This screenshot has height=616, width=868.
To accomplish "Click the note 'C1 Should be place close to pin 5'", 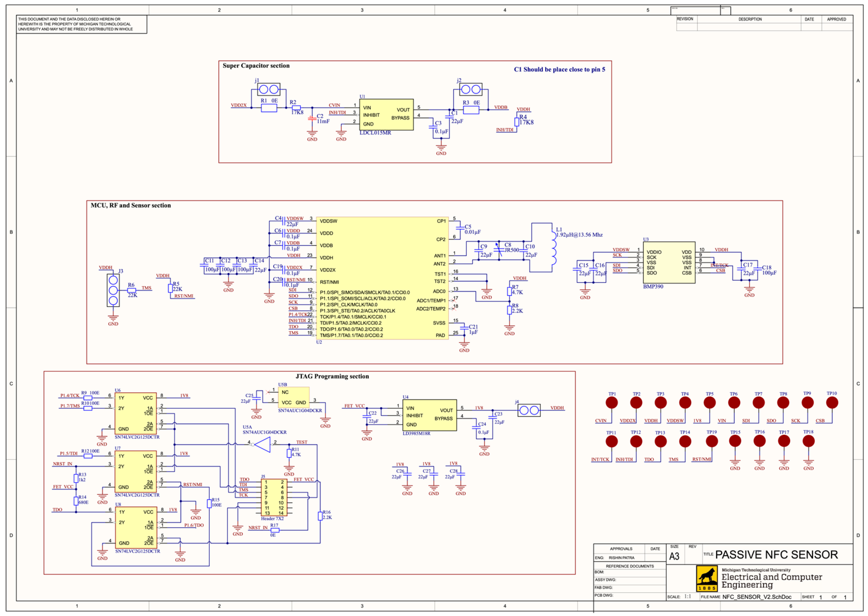I will pos(560,69).
